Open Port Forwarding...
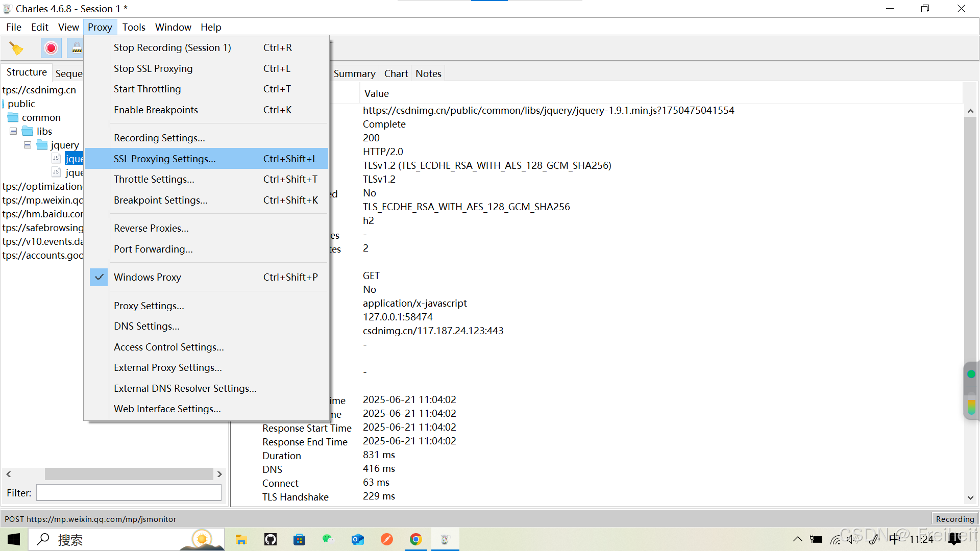This screenshot has width=980, height=551. point(206,249)
